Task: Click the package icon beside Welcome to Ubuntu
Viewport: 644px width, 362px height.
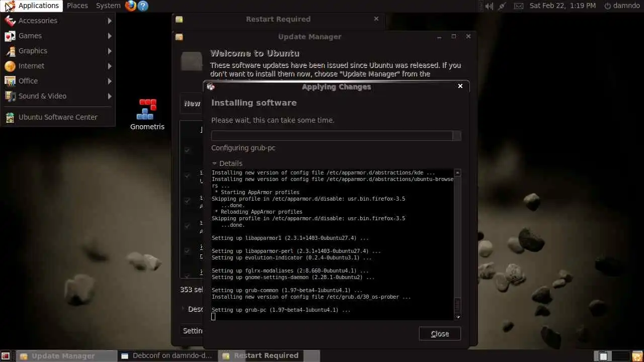Action: point(192,61)
